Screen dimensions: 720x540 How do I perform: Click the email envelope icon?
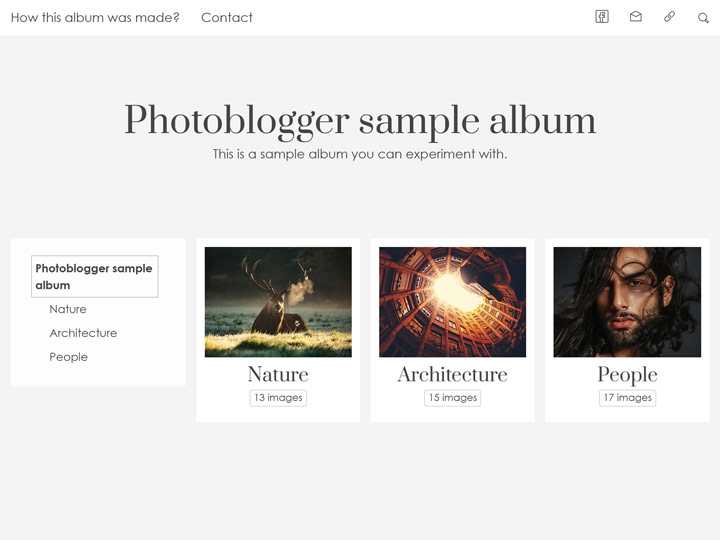click(x=636, y=16)
